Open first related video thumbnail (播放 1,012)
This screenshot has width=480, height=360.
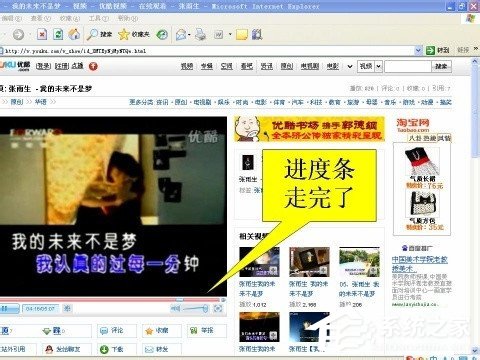(x=259, y=262)
